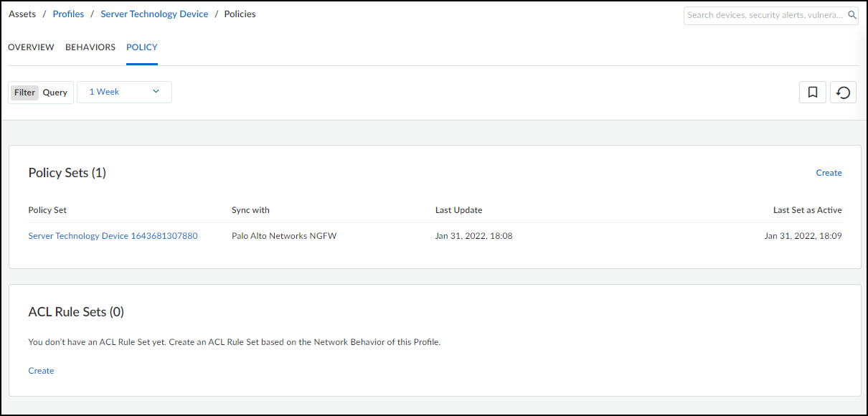Open the OVERVIEW tab
The height and width of the screenshot is (416, 868).
(x=31, y=47)
